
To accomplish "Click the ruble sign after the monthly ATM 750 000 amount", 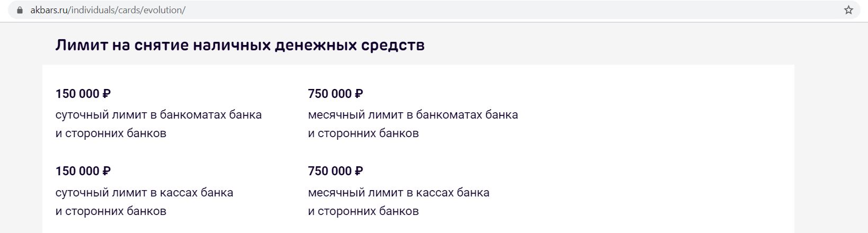I will pos(359,94).
